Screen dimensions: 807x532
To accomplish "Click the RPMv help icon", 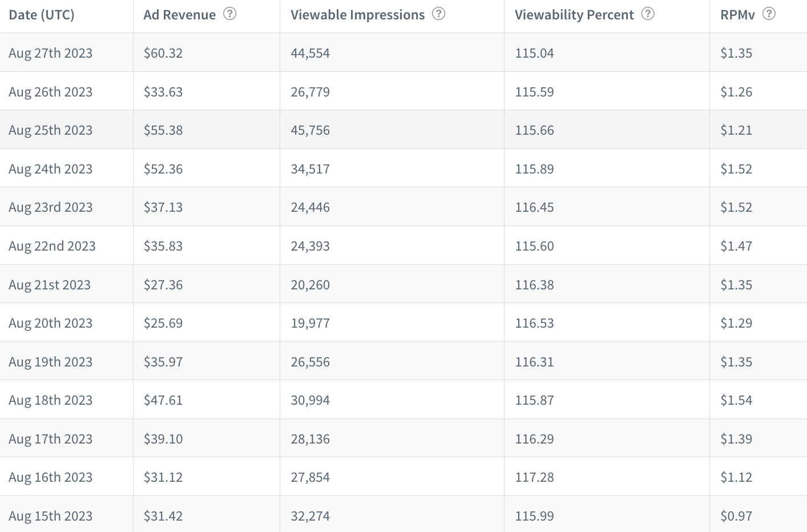I will coord(769,14).
